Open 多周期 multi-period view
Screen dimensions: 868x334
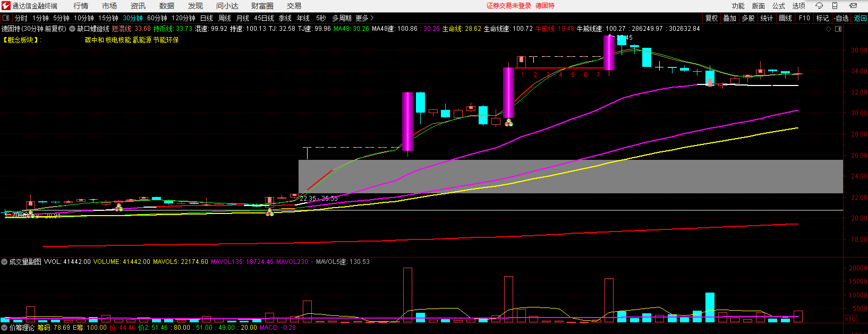tap(342, 18)
